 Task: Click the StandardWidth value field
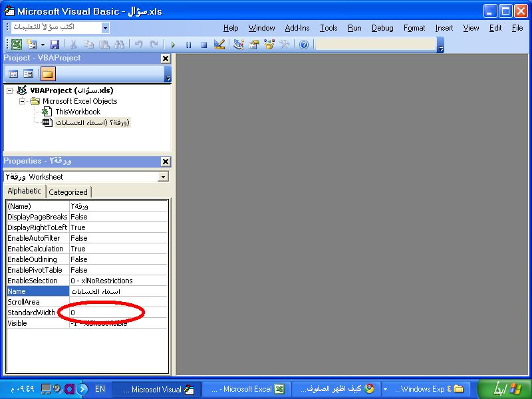point(118,313)
